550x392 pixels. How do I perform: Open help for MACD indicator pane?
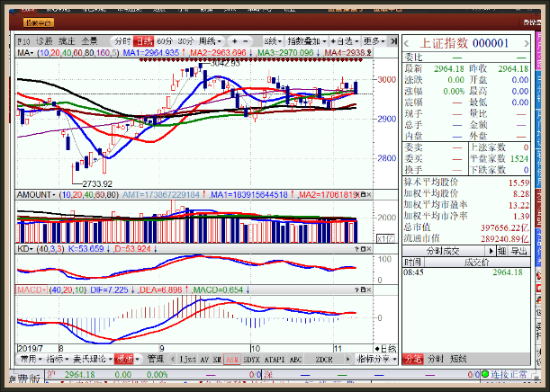(x=357, y=290)
